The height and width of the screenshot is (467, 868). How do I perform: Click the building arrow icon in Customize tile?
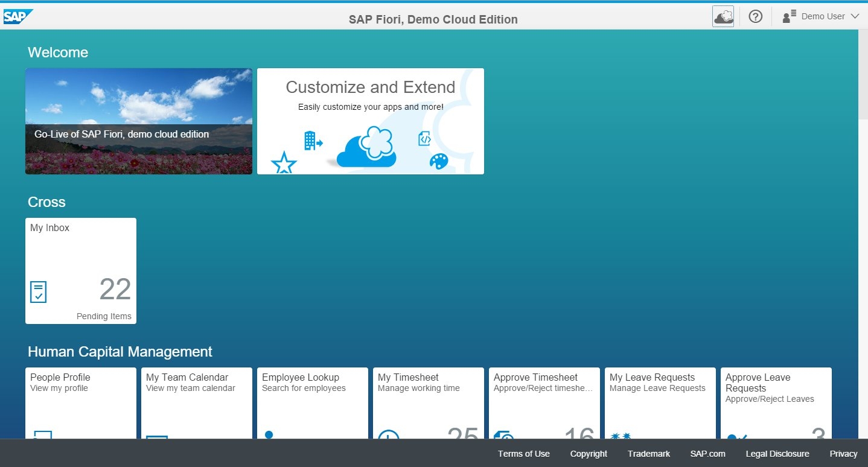click(x=313, y=141)
